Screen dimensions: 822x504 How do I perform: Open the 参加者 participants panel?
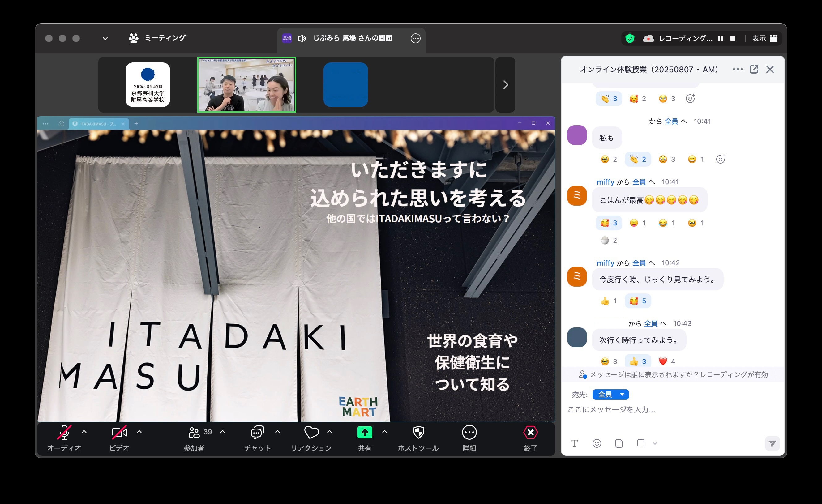click(194, 438)
